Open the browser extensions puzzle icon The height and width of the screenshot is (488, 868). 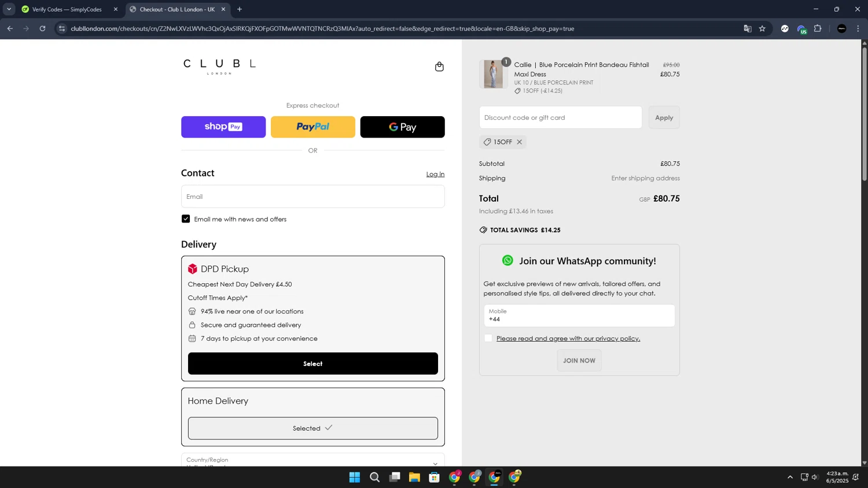click(x=818, y=28)
